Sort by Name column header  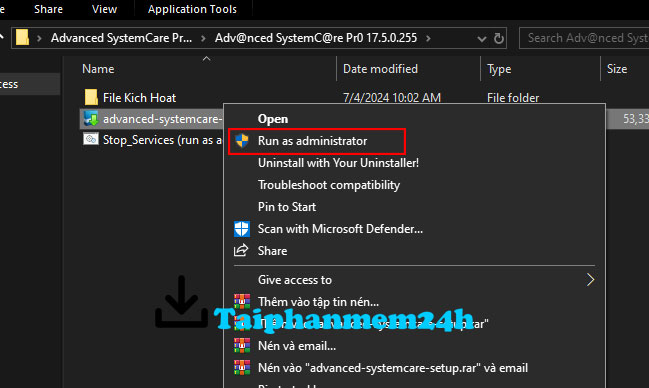[x=98, y=69]
